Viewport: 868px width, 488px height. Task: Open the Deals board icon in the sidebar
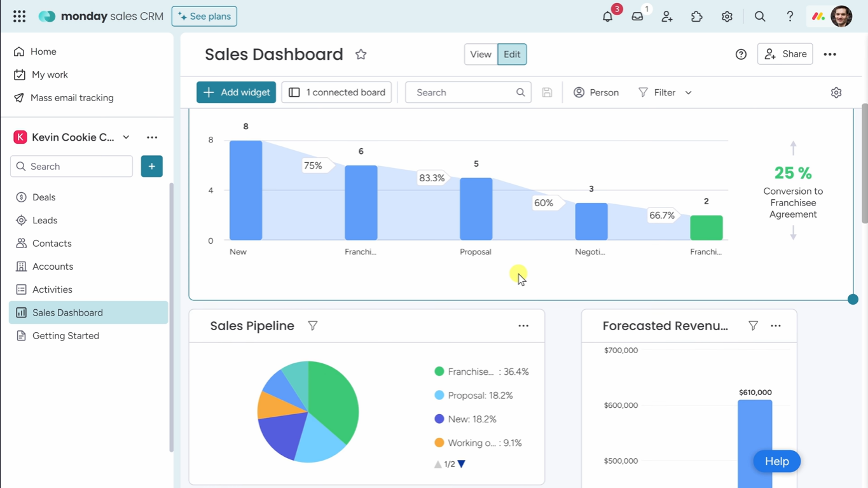point(20,197)
